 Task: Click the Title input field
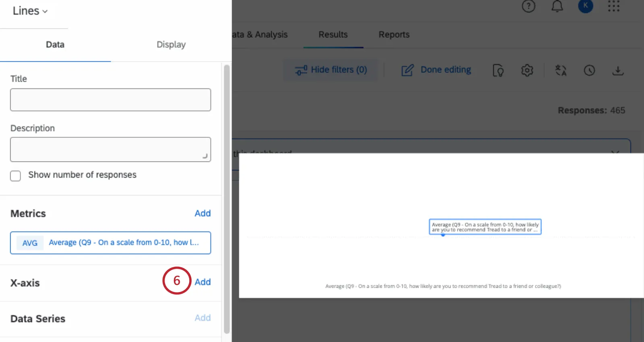coord(110,100)
